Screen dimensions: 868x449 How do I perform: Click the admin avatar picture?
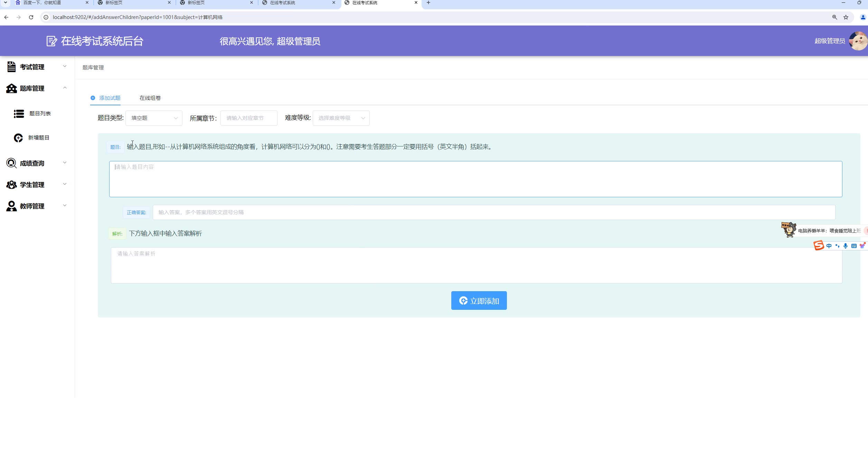858,41
